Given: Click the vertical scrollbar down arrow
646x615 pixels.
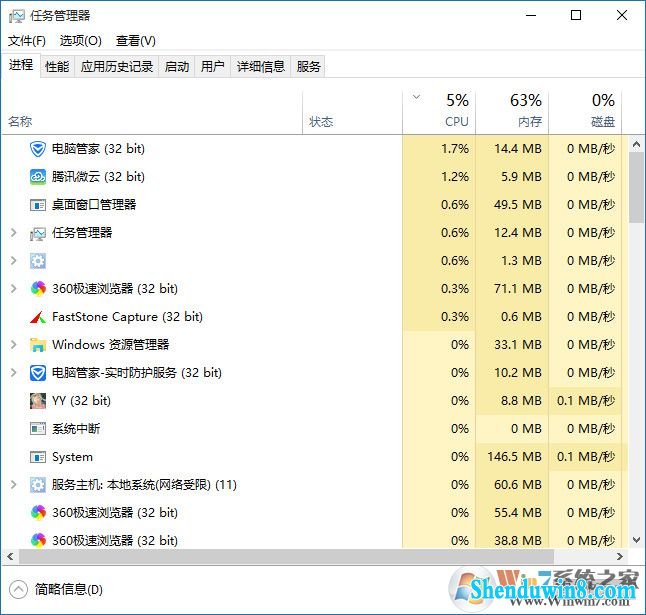Looking at the screenshot, I should (x=637, y=540).
